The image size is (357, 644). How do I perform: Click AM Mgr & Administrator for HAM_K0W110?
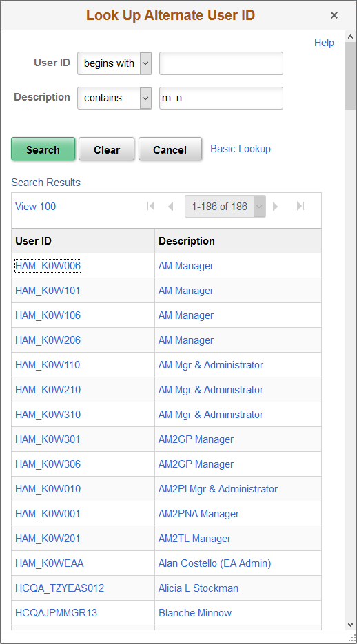[211, 365]
